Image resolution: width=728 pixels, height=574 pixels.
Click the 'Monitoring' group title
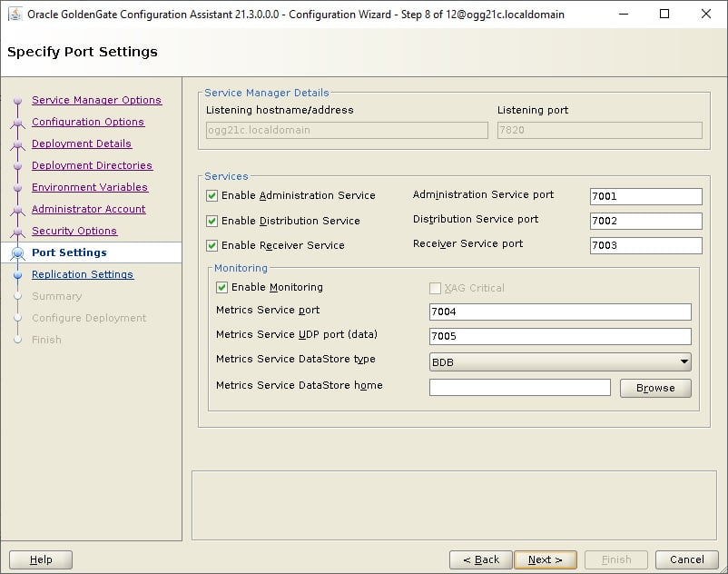pos(241,268)
